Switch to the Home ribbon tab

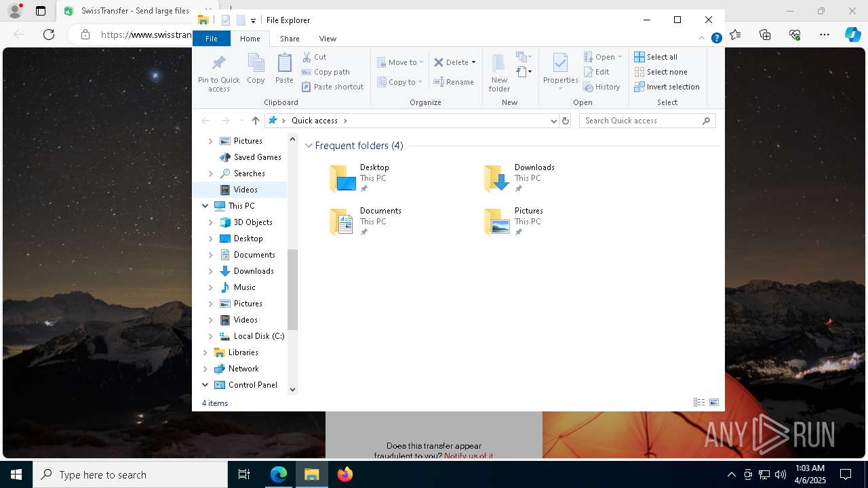pos(250,39)
